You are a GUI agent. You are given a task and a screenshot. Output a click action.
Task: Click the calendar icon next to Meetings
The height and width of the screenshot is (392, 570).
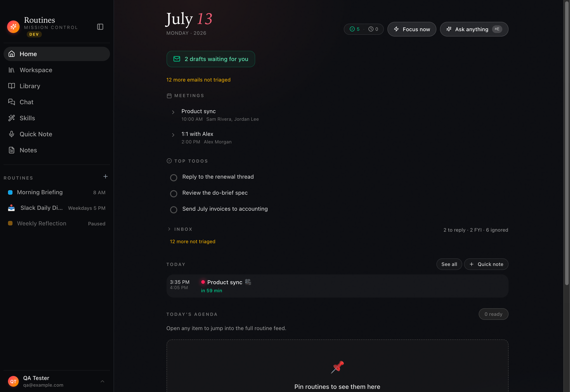[x=169, y=96]
